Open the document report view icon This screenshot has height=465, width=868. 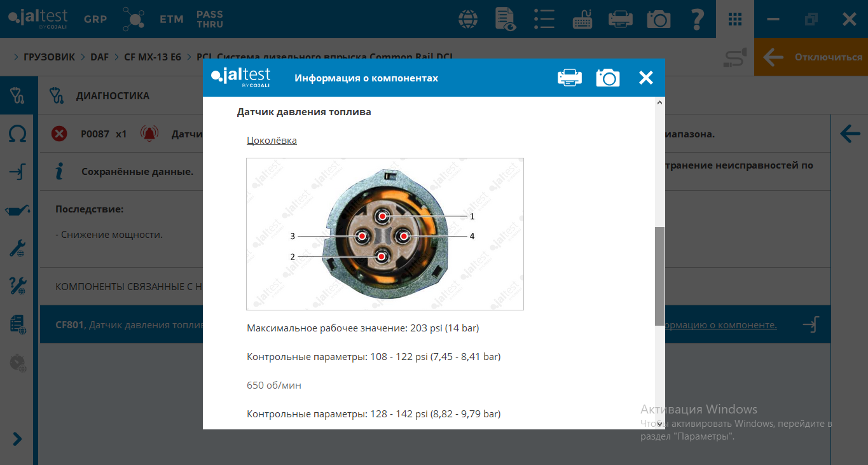[506, 19]
